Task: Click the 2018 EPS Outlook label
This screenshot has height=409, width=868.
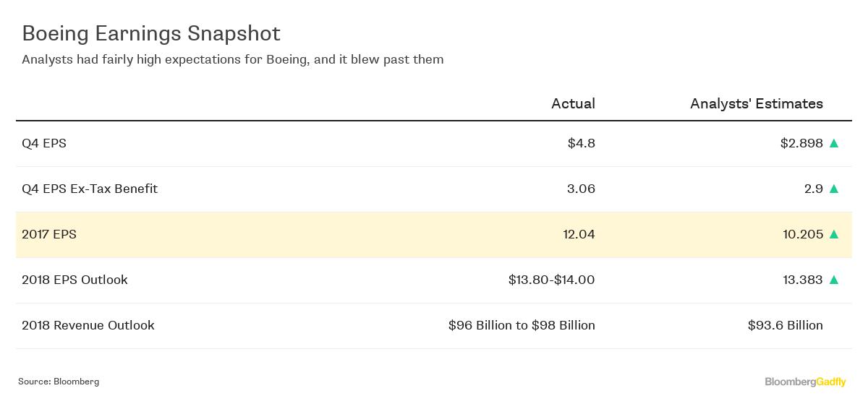Action: point(75,280)
